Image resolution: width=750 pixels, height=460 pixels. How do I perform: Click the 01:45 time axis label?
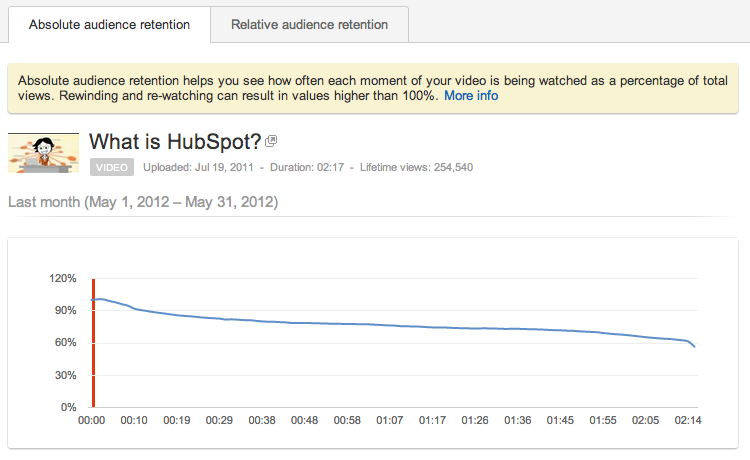pyautogui.click(x=560, y=420)
